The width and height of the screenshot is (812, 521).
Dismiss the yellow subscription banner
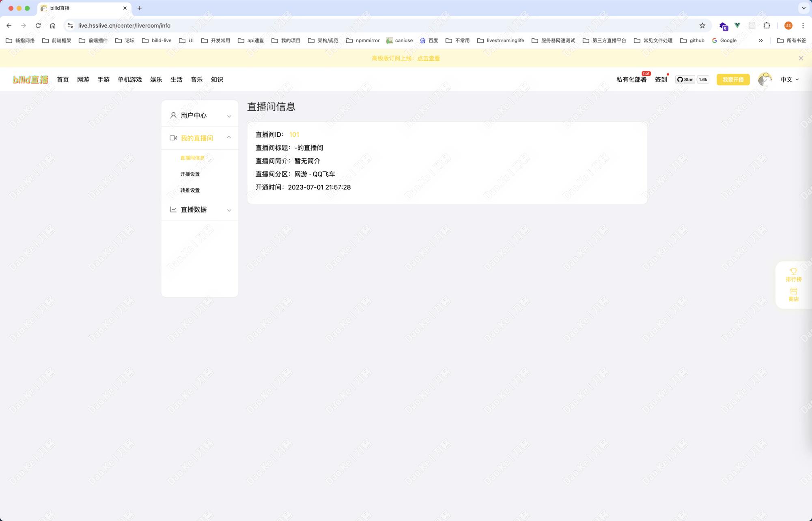(x=801, y=58)
